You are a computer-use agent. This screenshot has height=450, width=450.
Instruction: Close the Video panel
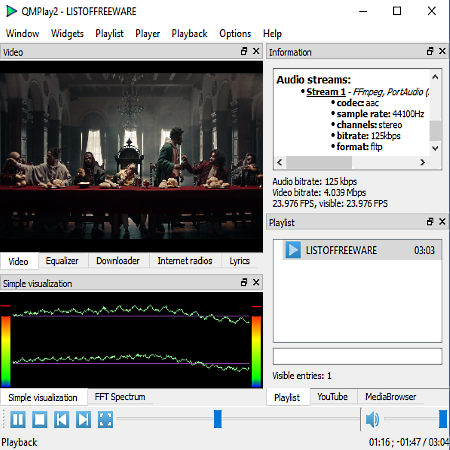pyautogui.click(x=256, y=51)
